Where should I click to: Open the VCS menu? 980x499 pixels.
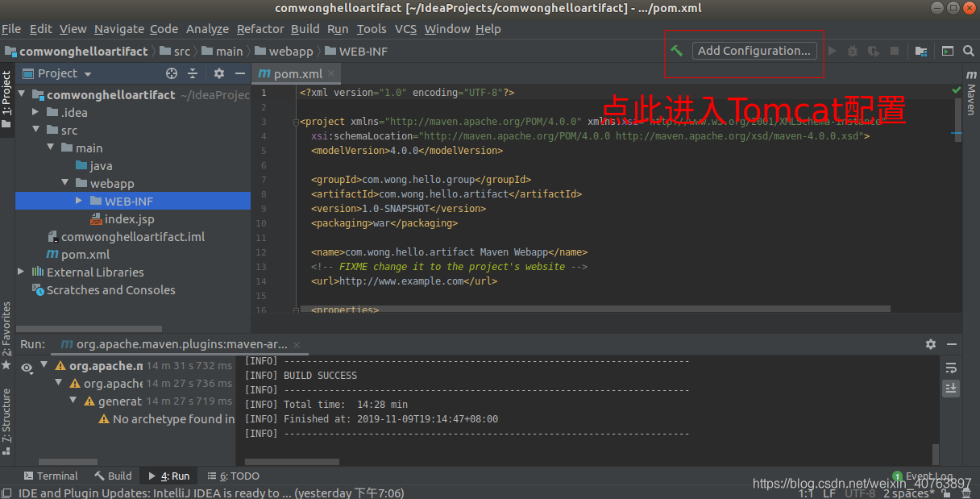406,29
